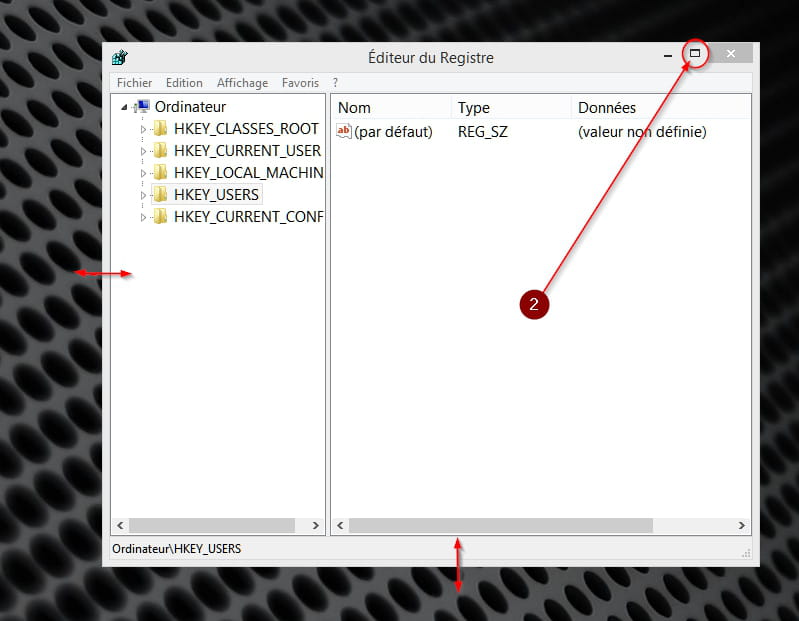Click the Ordinateur\HKEY_USERS status bar path
The width and height of the screenshot is (799, 621).
[176, 549]
